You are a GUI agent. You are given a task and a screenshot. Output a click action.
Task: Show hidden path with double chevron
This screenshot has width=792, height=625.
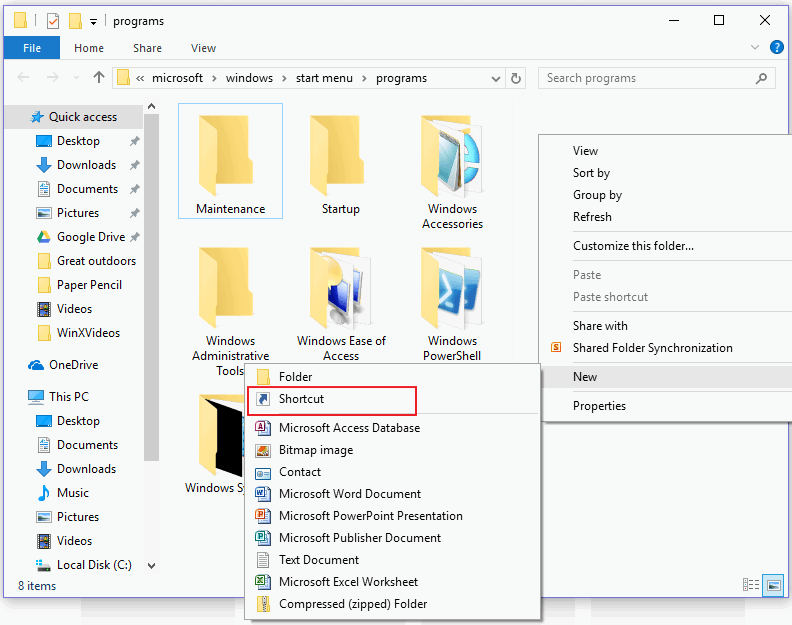tap(140, 78)
